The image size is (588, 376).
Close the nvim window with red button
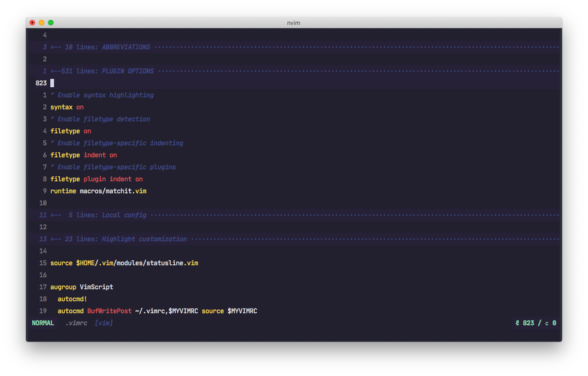coord(32,23)
